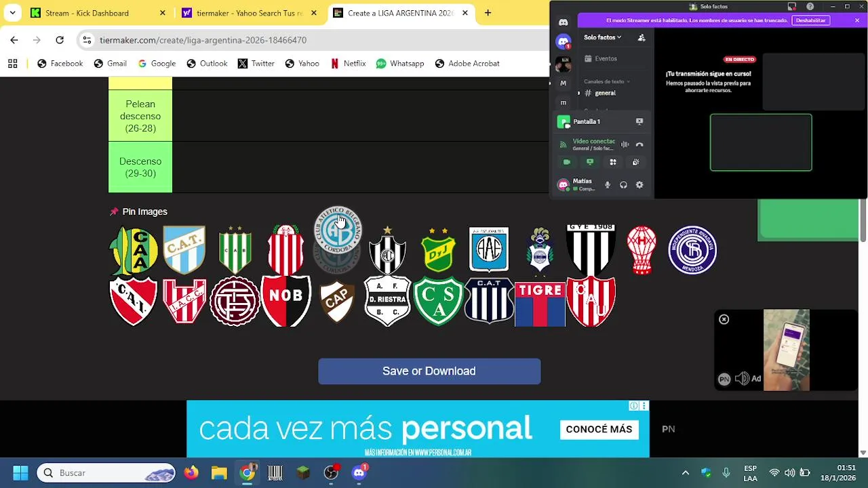Select the Banfield green striped CAB badge
The height and width of the screenshot is (488, 868).
tap(235, 250)
